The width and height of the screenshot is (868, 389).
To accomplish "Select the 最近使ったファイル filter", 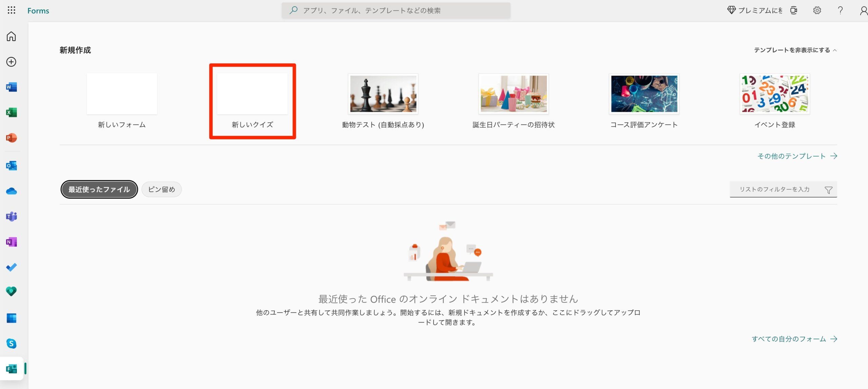I will point(99,189).
